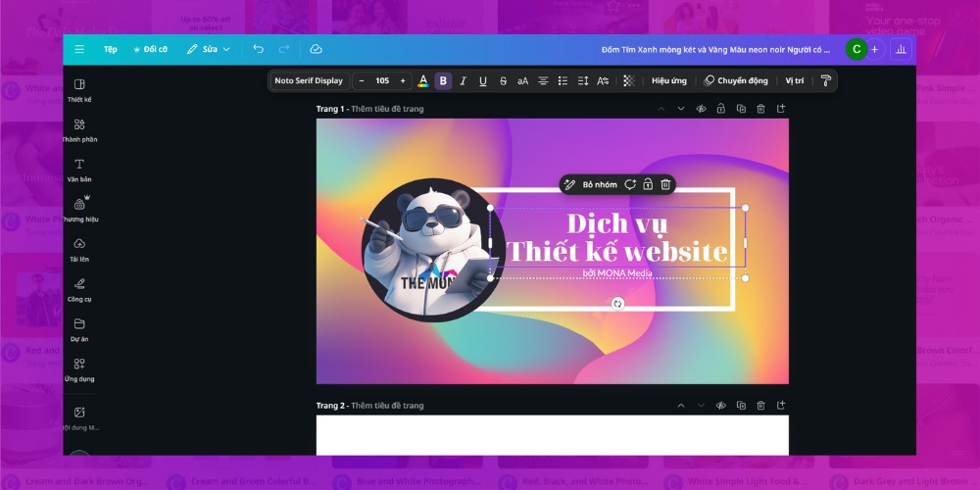Change the text alignment
Viewport: 980px width, 490px height.
[x=543, y=80]
